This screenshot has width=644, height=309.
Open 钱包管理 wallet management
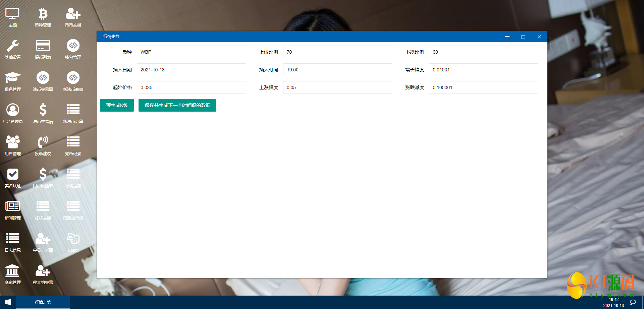pos(73,49)
